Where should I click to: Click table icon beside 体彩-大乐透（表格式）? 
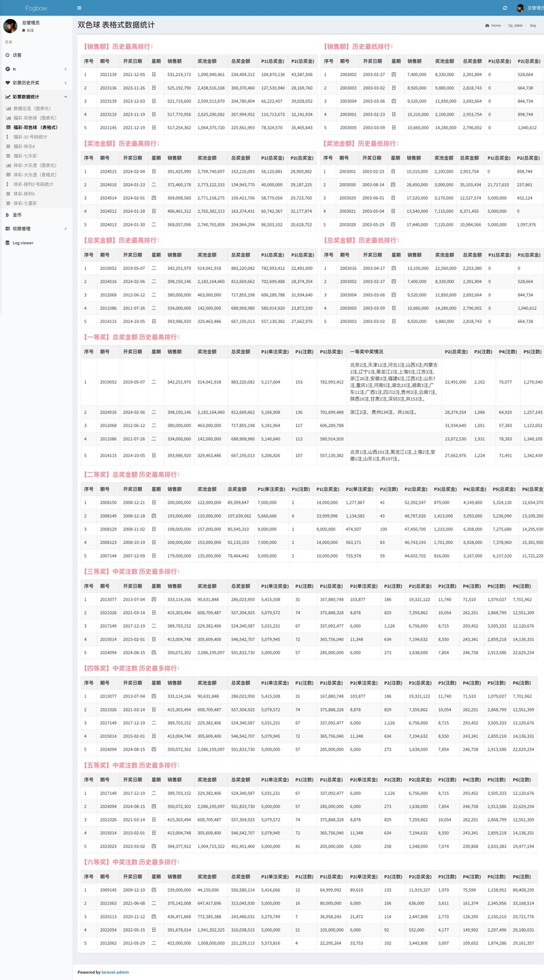pos(8,175)
